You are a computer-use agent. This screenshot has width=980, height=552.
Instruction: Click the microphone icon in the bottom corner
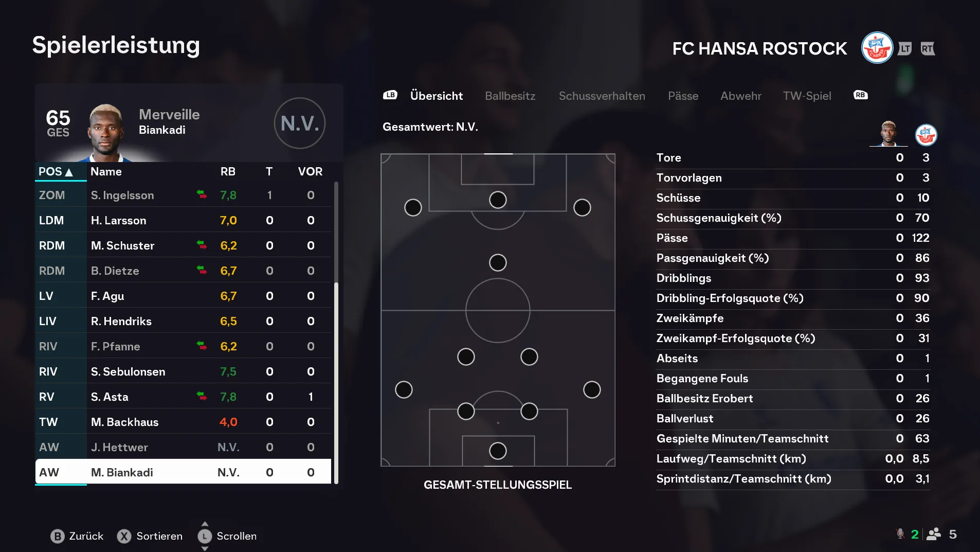click(x=900, y=534)
